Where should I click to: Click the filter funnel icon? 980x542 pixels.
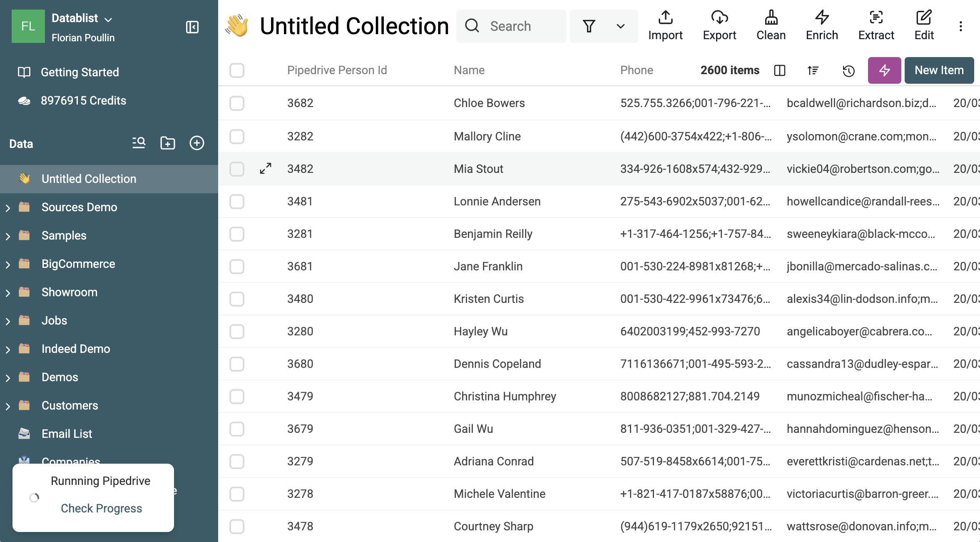pyautogui.click(x=589, y=26)
